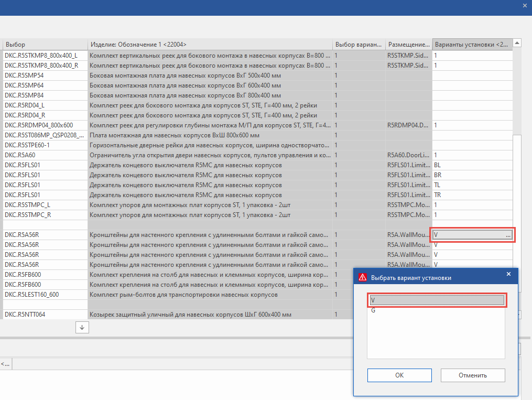532x400 pixels.
Task: Click the scroll-up arrow of the table
Action: 517,43
